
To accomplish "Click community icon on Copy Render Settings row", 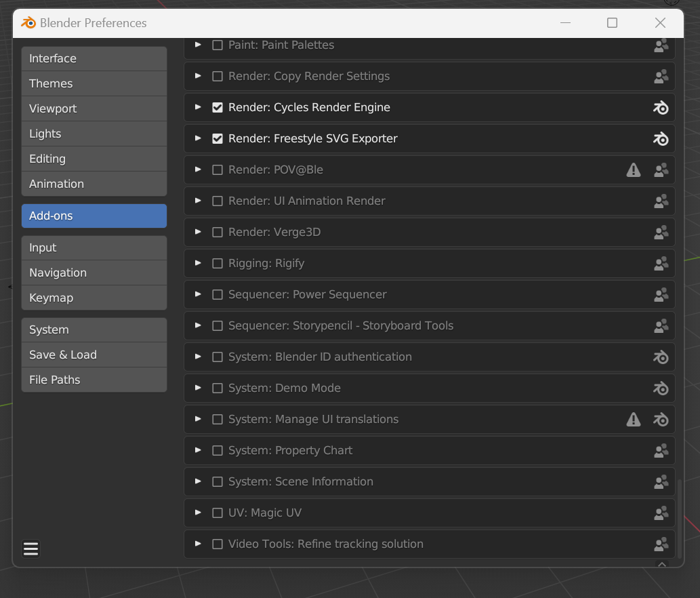I will click(x=661, y=77).
